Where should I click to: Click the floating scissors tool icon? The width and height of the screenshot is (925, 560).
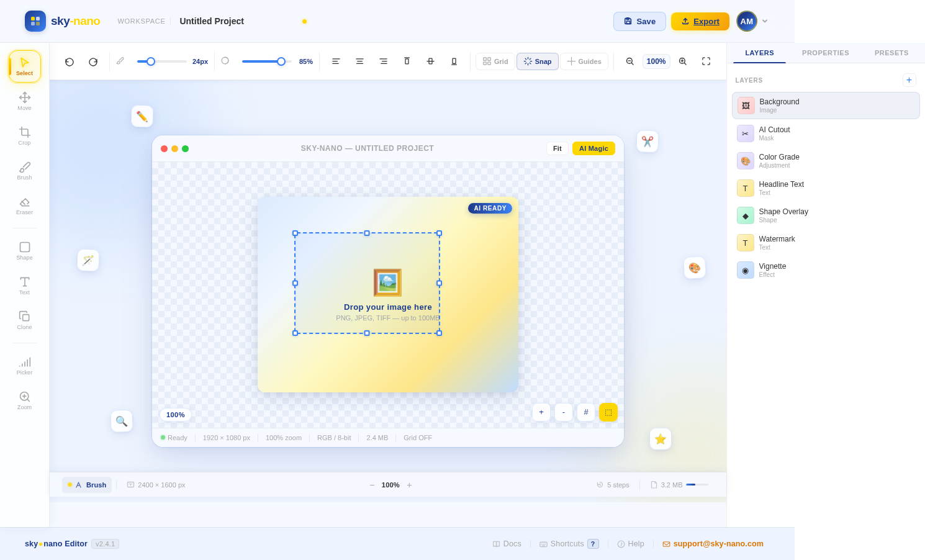tap(647, 142)
